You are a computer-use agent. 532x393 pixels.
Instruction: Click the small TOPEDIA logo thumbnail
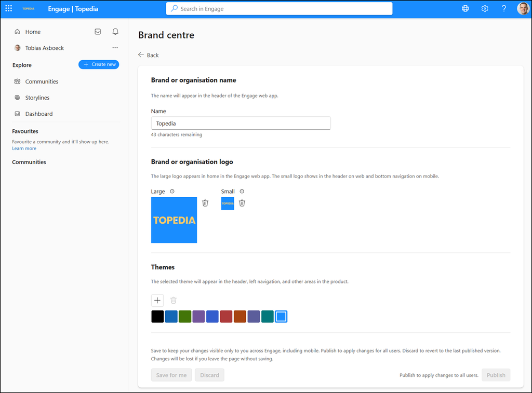pyautogui.click(x=228, y=204)
